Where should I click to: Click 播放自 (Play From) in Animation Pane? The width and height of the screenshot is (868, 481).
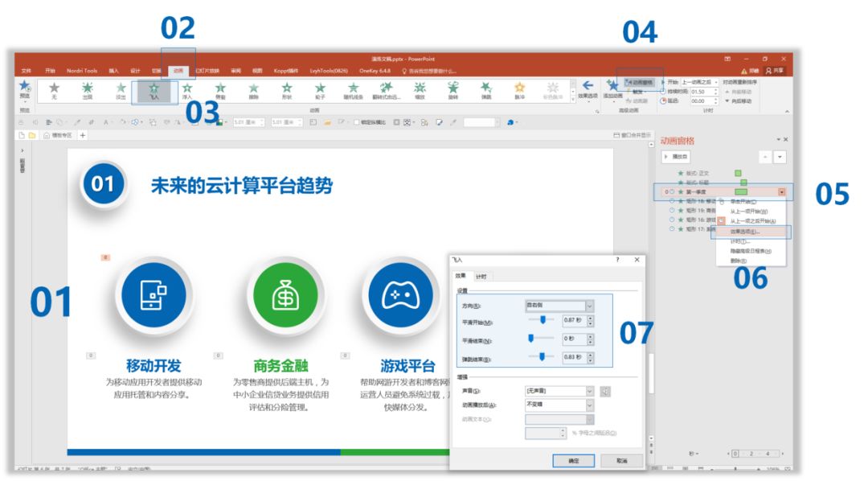tap(676, 157)
